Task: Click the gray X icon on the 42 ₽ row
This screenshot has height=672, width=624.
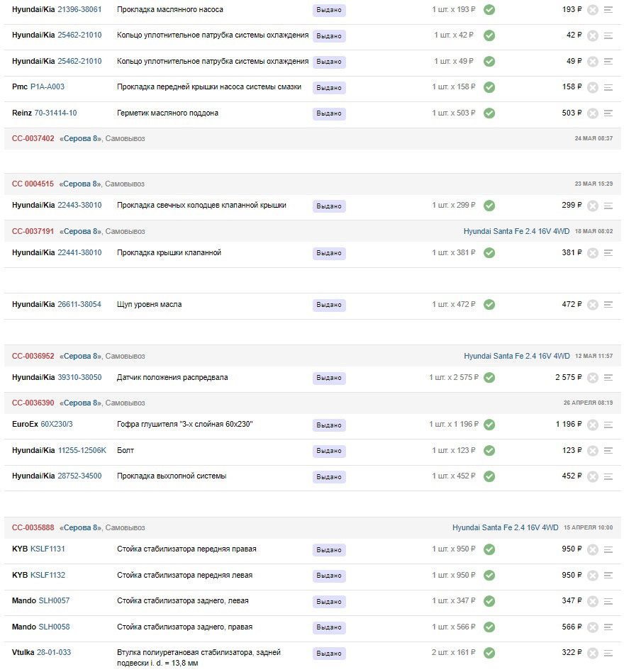Action: [x=593, y=35]
